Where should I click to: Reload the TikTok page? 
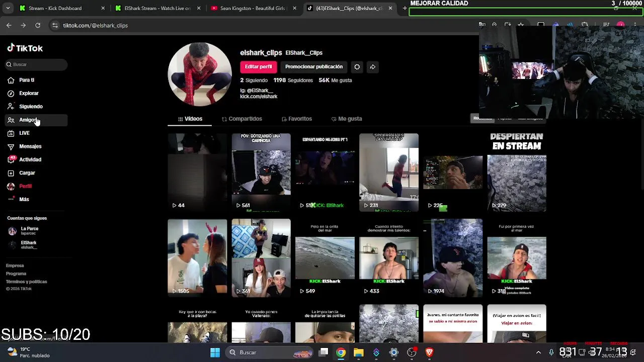[x=38, y=25]
